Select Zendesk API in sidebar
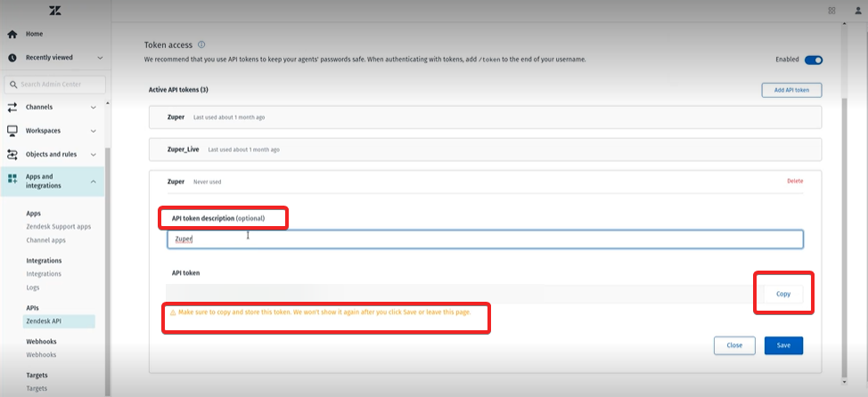868x397 pixels. click(x=59, y=321)
